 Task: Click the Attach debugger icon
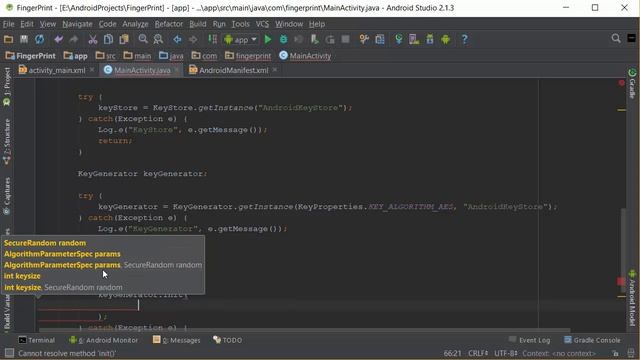[x=314, y=39]
